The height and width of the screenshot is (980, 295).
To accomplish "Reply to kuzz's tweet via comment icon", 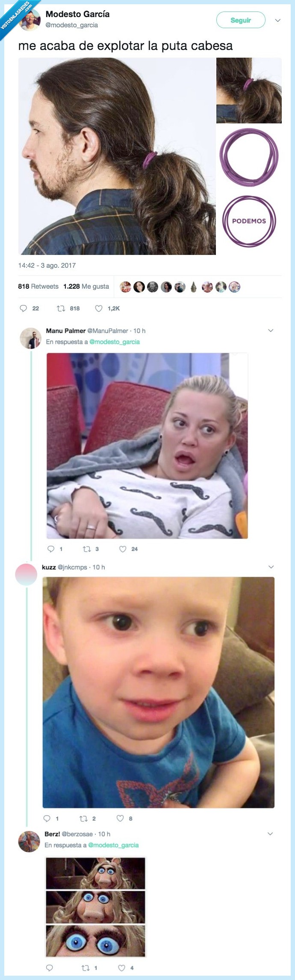I will tap(47, 819).
